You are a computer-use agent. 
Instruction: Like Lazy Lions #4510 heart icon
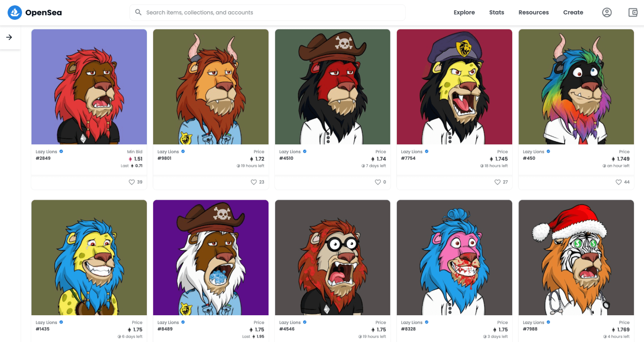tap(378, 182)
